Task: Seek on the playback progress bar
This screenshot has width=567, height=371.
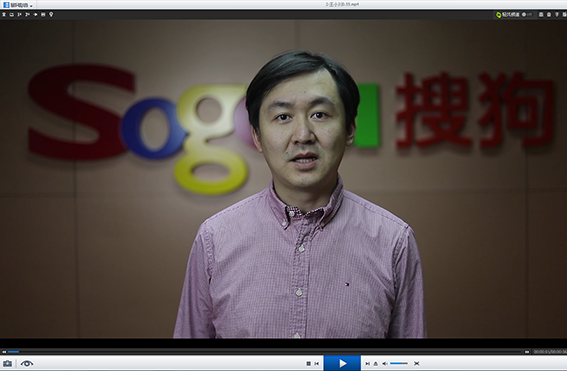Action: click(x=265, y=351)
